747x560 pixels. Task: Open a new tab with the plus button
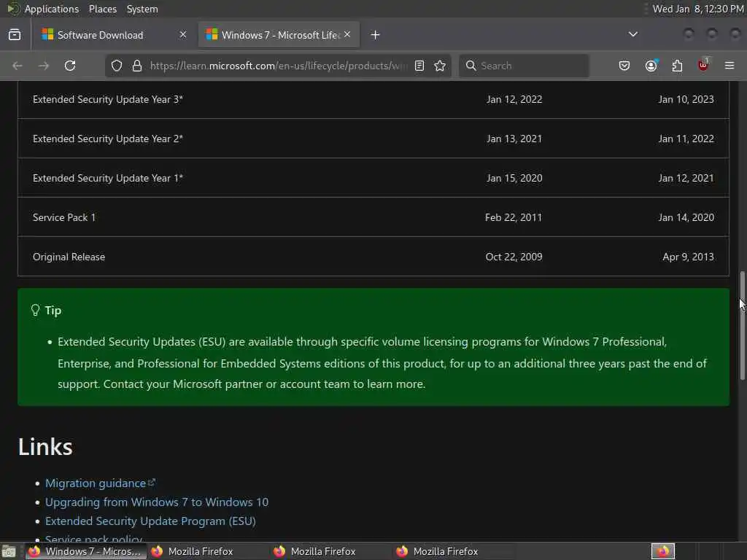[376, 35]
